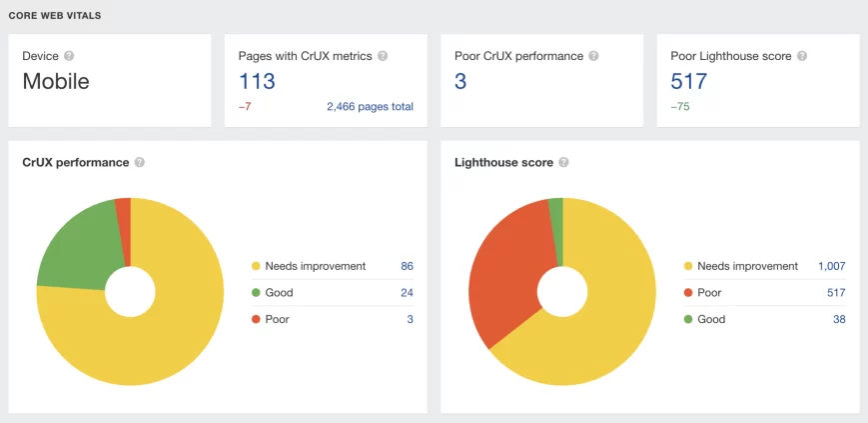Click the CrUX legend label Poor
The image size is (868, 423).
click(x=277, y=319)
